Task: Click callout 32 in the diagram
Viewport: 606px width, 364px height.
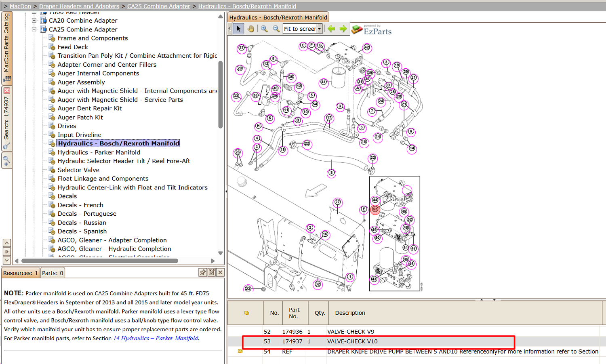Action: click(318, 284)
